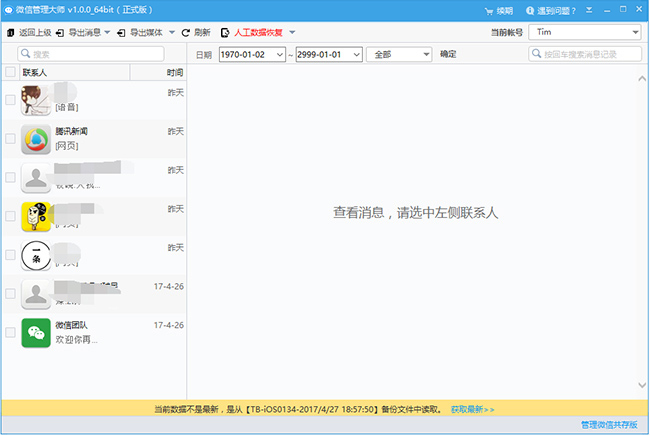Expand the 导出消息 dropdown
The height and width of the screenshot is (435, 650).
[x=107, y=33]
